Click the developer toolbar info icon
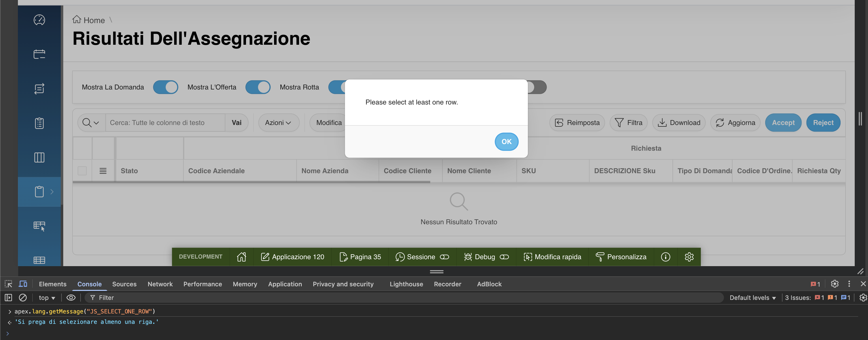The image size is (868, 340). pyautogui.click(x=665, y=257)
